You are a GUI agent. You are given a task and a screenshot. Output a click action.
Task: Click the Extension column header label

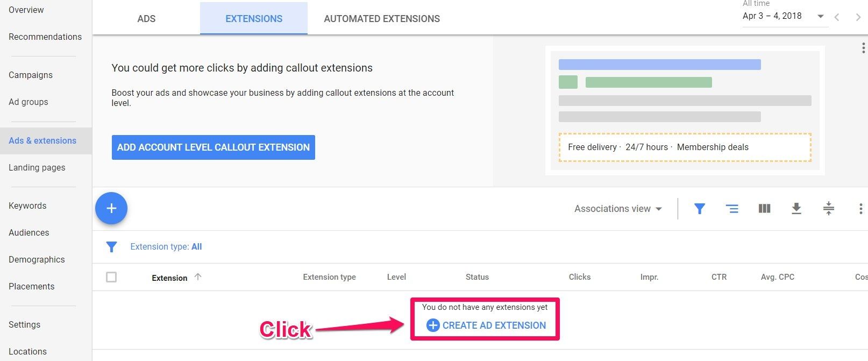pos(169,278)
